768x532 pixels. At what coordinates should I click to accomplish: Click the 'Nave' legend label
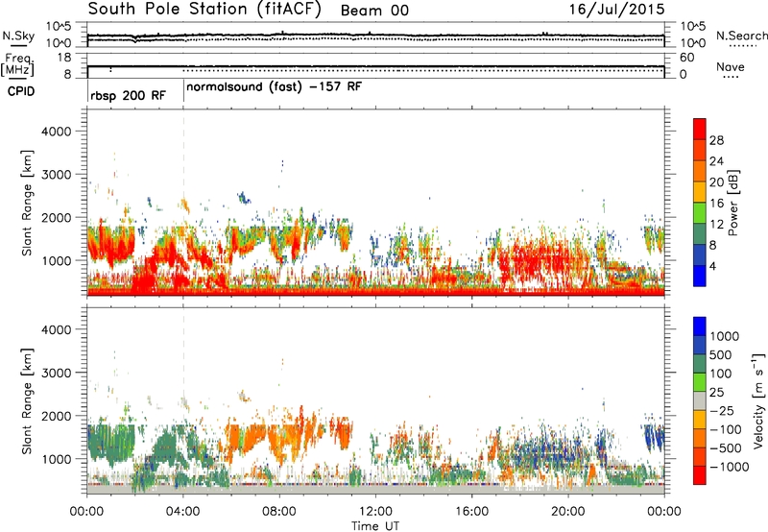tap(730, 66)
